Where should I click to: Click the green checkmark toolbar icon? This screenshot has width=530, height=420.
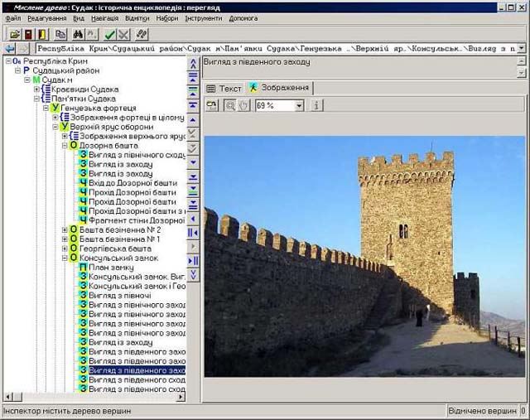pos(110,34)
